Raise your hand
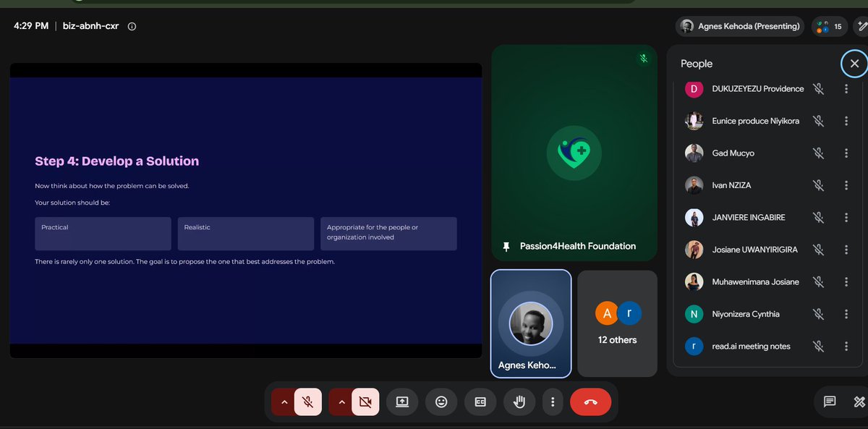 tap(519, 402)
